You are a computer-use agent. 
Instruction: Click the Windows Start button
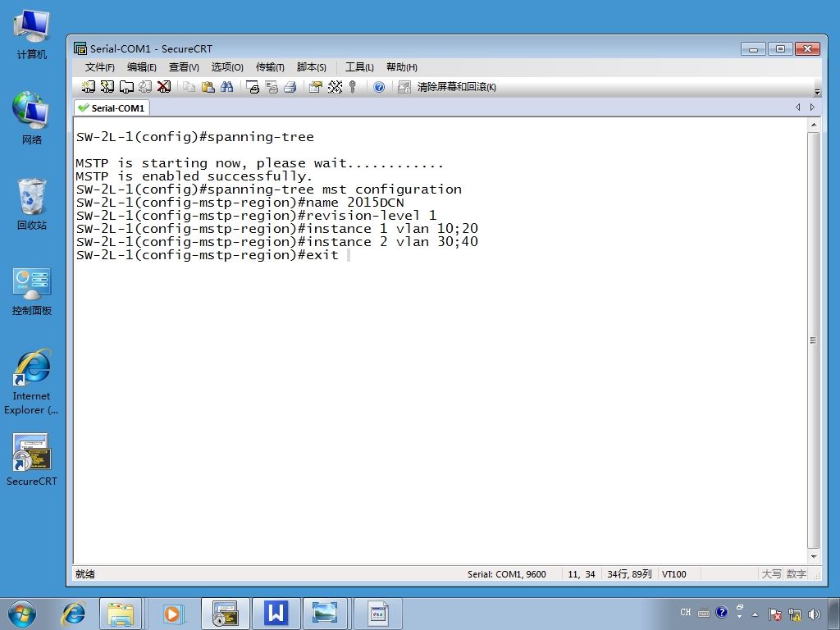tap(22, 614)
